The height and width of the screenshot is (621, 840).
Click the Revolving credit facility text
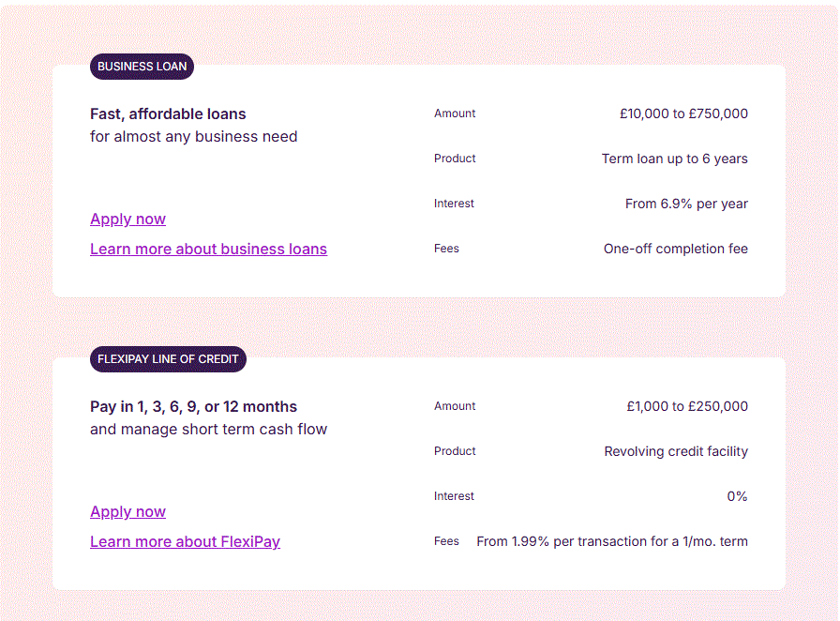[676, 452]
